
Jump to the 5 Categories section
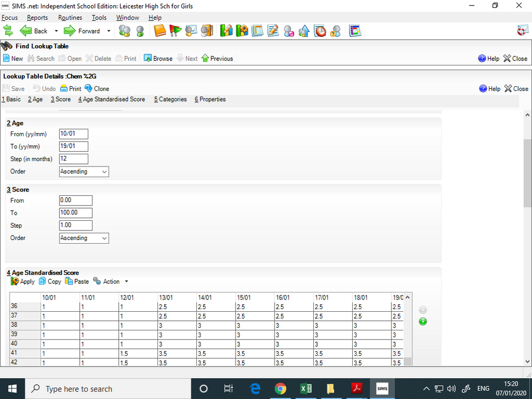tap(170, 99)
